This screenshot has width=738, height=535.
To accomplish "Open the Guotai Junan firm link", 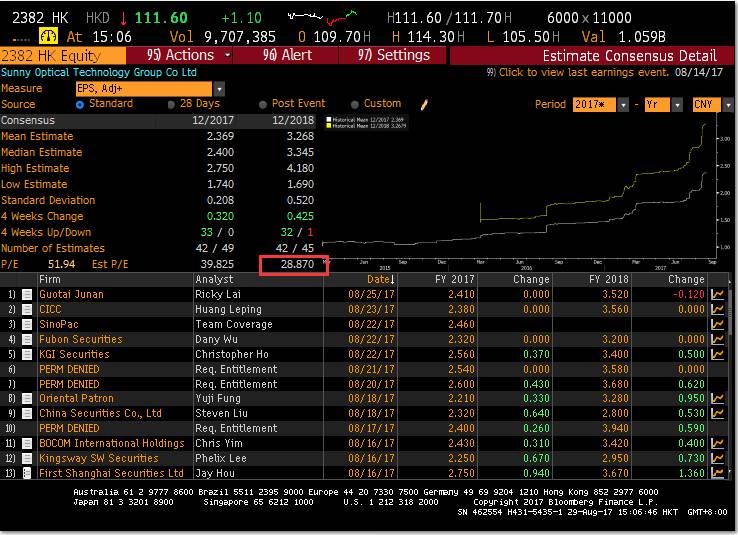I will coord(72,295).
